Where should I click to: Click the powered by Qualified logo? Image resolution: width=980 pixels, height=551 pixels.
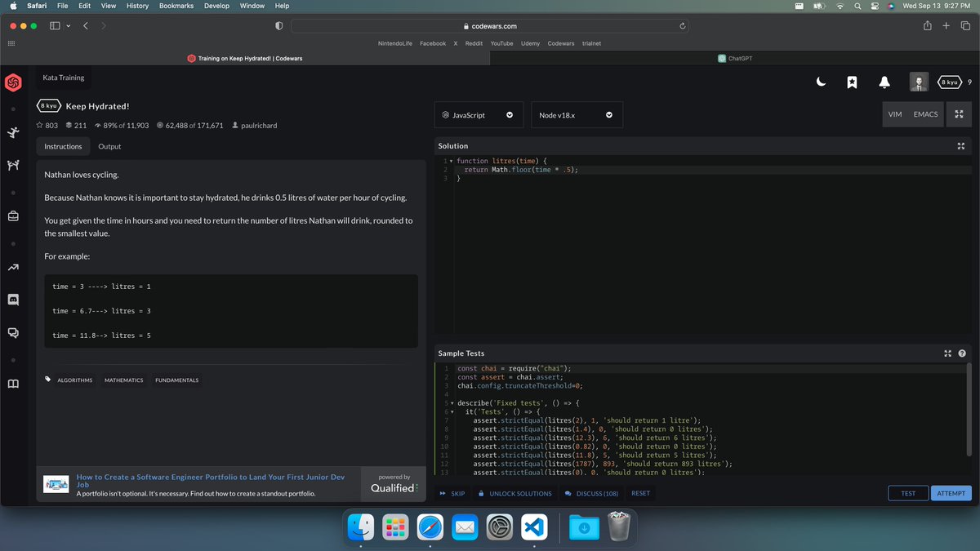[x=394, y=483]
